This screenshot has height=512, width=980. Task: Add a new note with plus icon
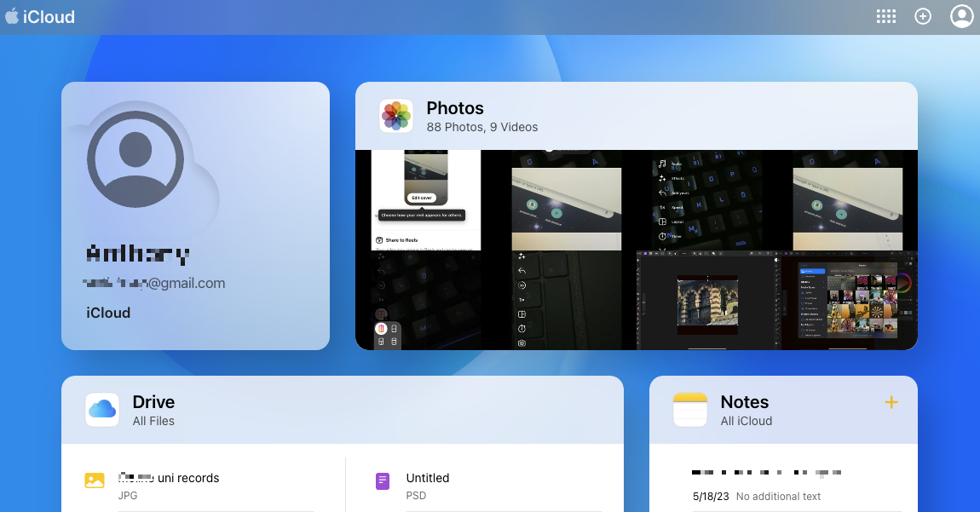pyautogui.click(x=891, y=402)
